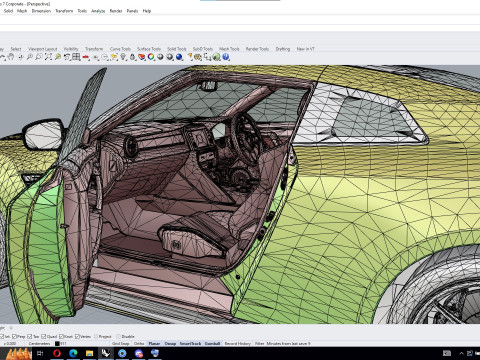Image resolution: width=480 pixels, height=360 pixels.
Task: Open the Centimeters units pane
Action: pyautogui.click(x=39, y=343)
